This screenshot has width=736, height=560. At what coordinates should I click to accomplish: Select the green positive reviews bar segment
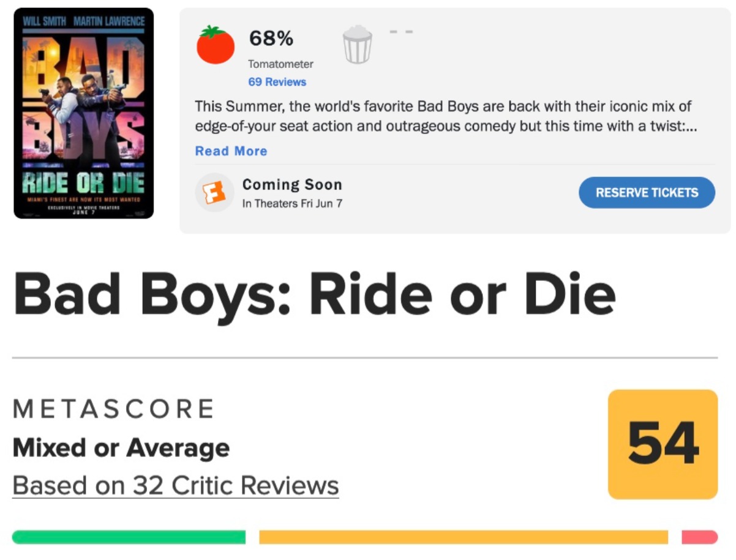click(129, 537)
